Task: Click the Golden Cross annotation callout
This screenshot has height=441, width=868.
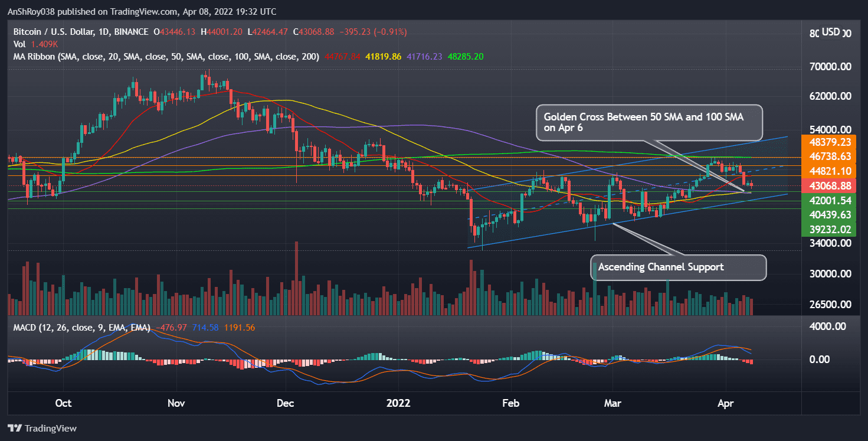Action: pos(648,123)
